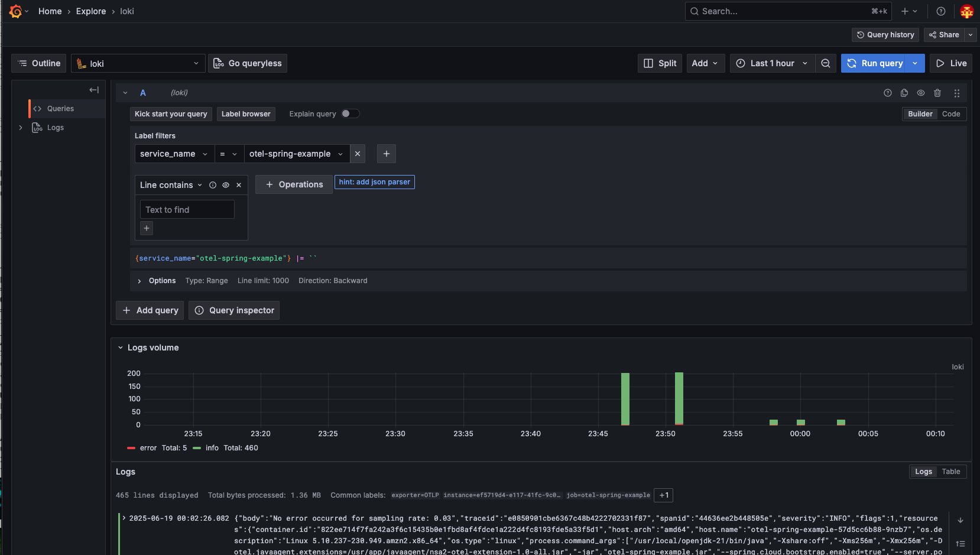Toggle the log sort order icon

(960, 544)
